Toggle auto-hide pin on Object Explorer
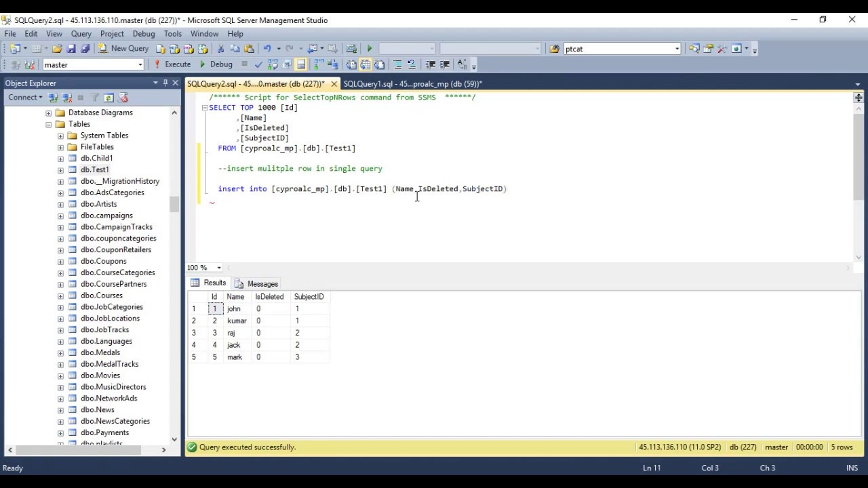The width and height of the screenshot is (868, 488). (x=165, y=83)
